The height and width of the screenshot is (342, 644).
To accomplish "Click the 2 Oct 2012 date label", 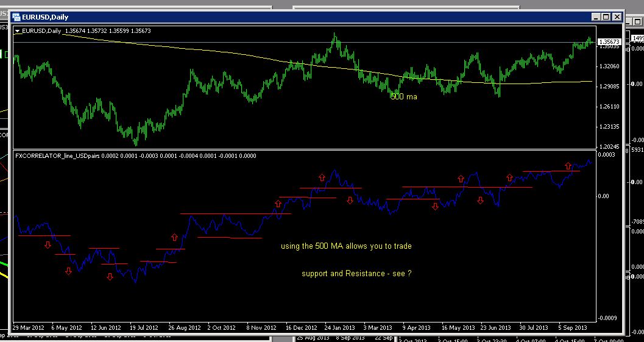I will [221, 327].
